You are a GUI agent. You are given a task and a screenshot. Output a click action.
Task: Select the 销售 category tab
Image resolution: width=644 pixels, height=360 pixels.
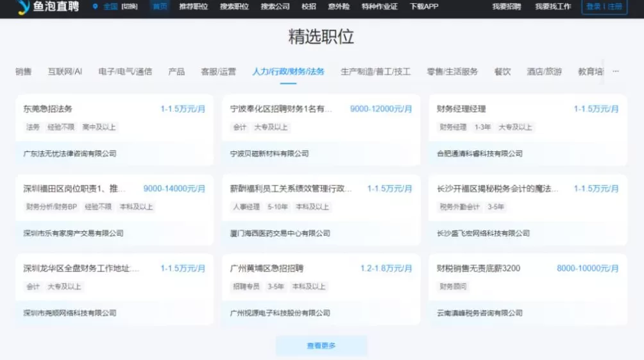point(23,71)
